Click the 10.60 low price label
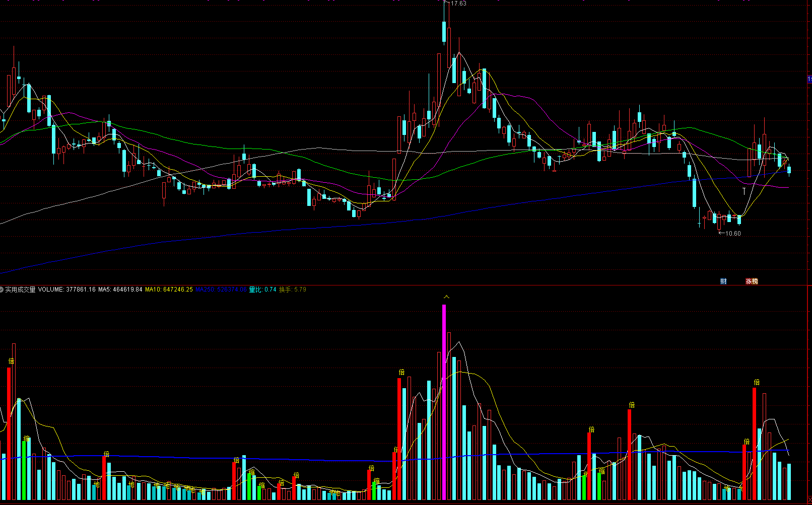 point(732,234)
